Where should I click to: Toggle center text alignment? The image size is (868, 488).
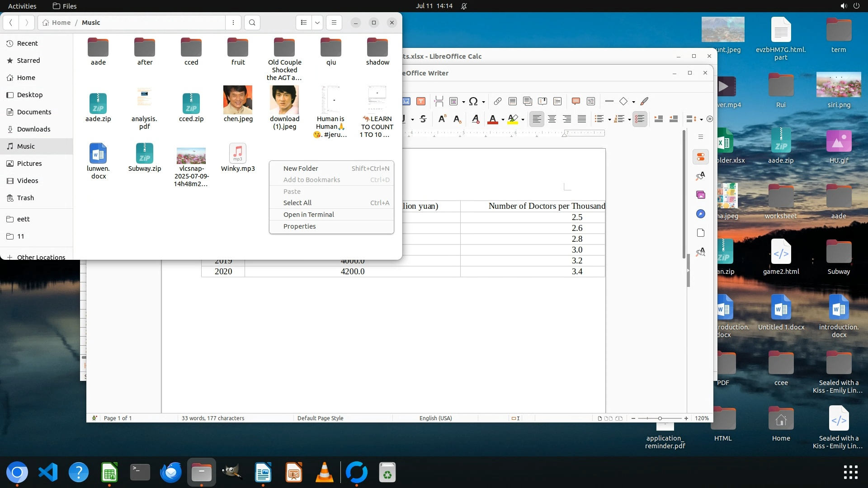552,119
